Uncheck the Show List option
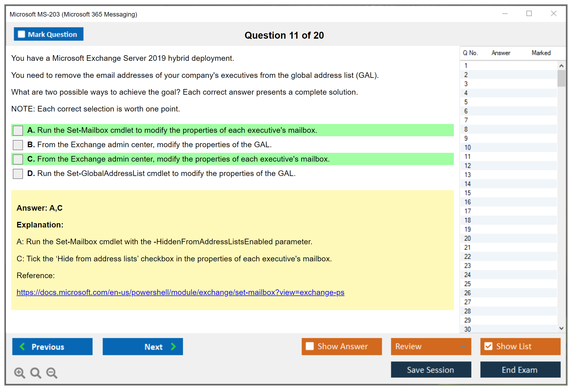574x392 pixels. click(488, 346)
